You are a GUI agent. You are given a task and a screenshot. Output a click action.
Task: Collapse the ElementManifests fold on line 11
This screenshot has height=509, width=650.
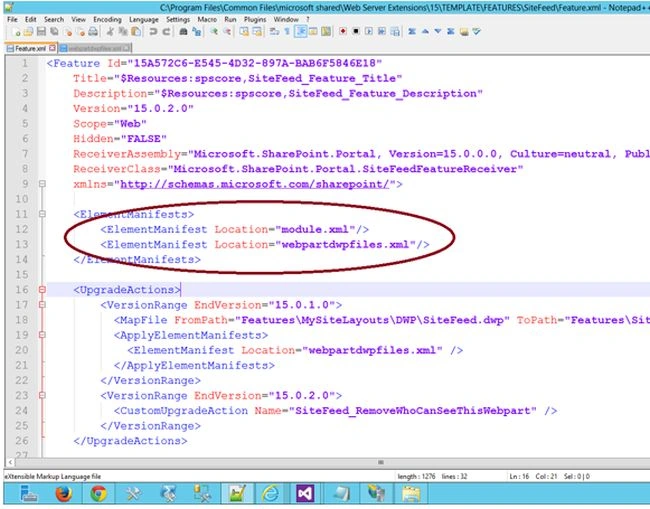coord(42,214)
